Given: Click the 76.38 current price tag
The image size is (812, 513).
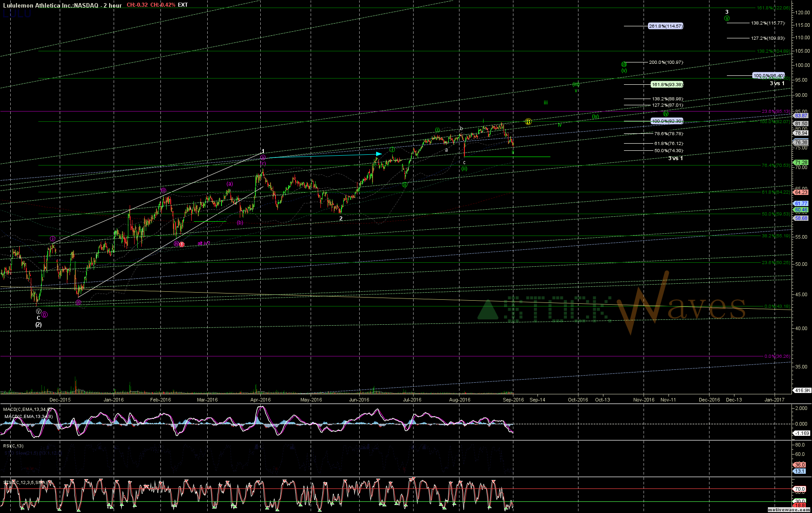Looking at the screenshot, I should click(x=801, y=142).
